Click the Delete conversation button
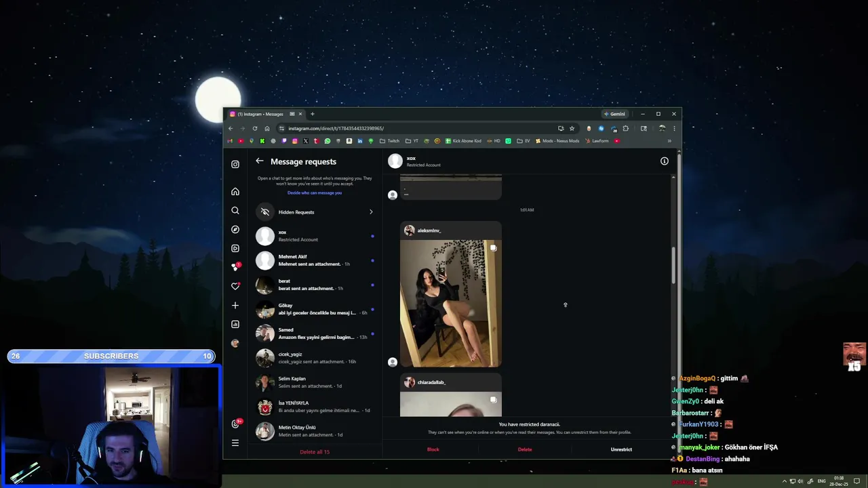Viewport: 868px width, 488px height. pyautogui.click(x=525, y=449)
